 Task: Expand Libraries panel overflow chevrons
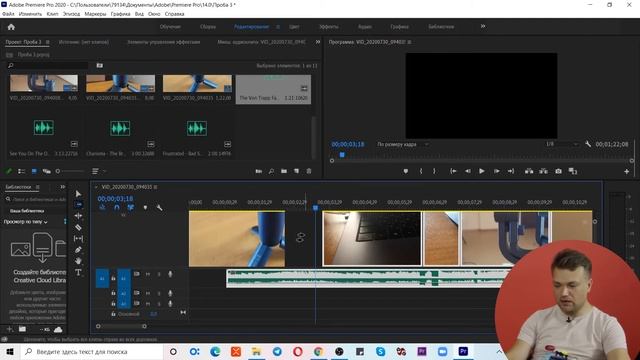[62, 187]
